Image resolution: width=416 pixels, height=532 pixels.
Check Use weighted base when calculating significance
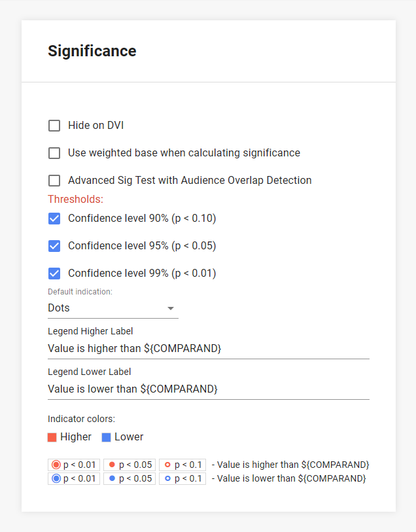pyautogui.click(x=54, y=153)
